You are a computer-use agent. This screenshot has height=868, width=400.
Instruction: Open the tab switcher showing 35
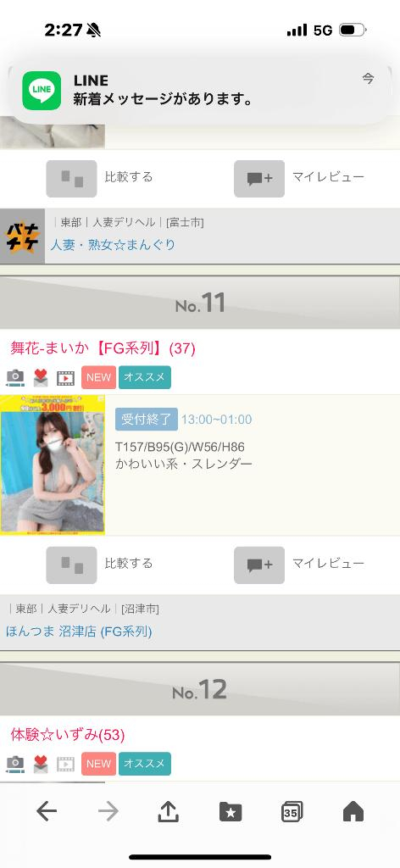[292, 811]
